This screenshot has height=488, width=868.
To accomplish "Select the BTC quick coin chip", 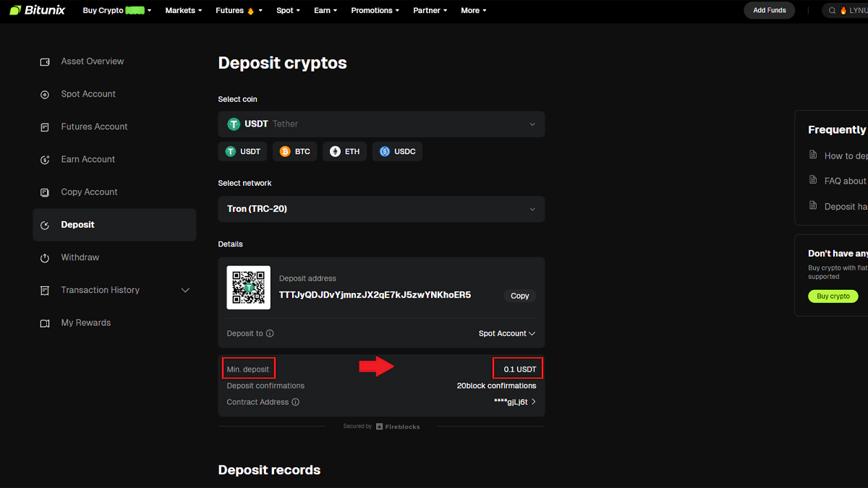I will [295, 152].
